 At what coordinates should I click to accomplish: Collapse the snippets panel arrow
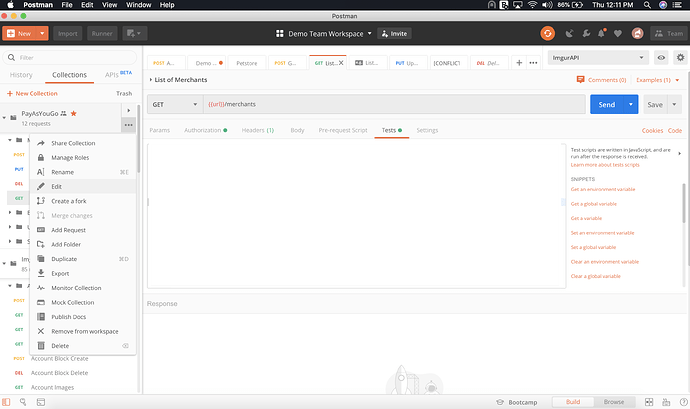coord(680,153)
